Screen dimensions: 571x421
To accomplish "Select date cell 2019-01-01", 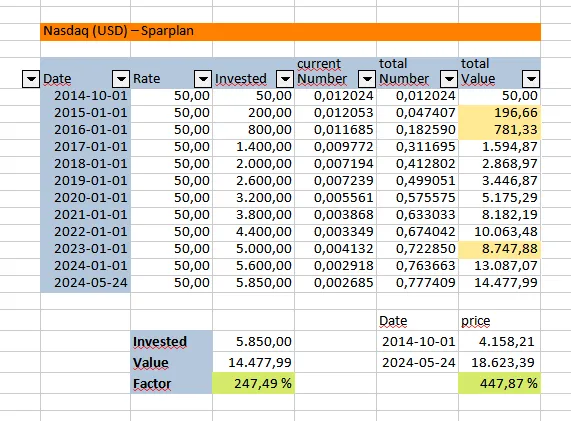I will point(85,181).
